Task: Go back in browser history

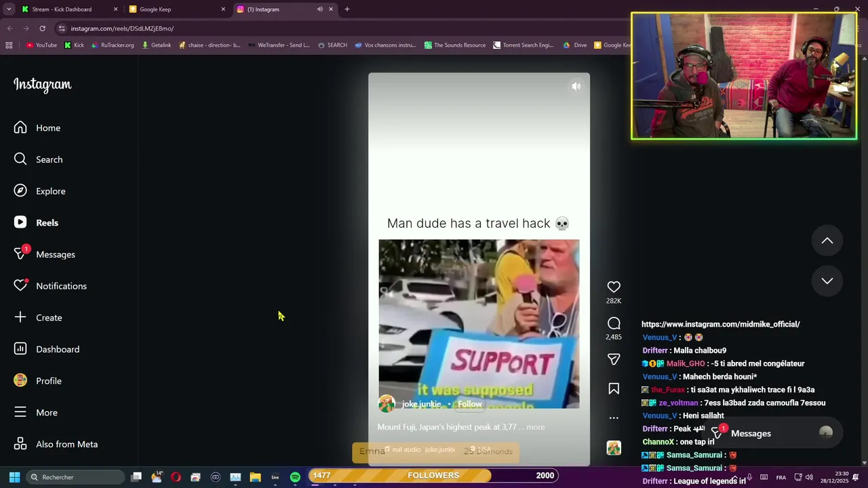Action: pos(9,28)
